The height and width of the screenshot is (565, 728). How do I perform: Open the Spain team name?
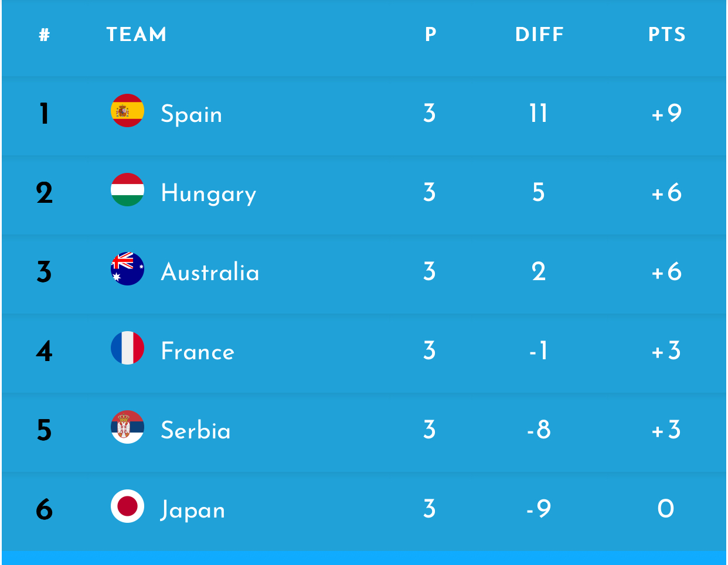coord(191,114)
